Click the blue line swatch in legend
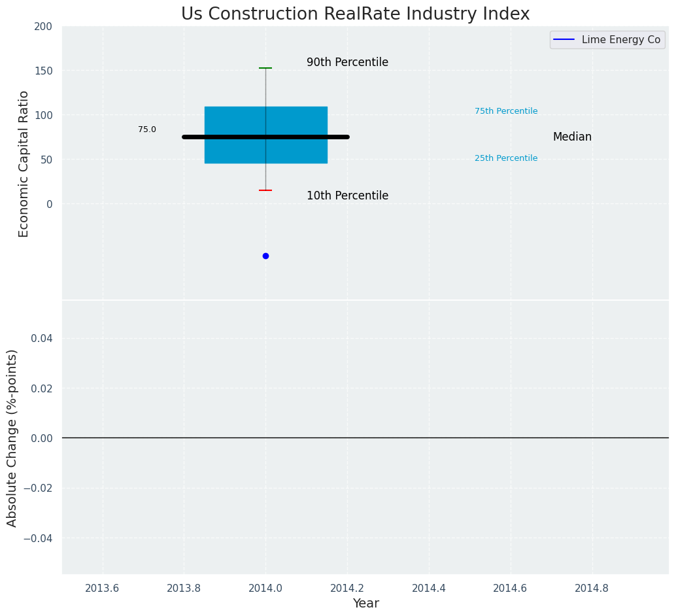 tap(564, 40)
